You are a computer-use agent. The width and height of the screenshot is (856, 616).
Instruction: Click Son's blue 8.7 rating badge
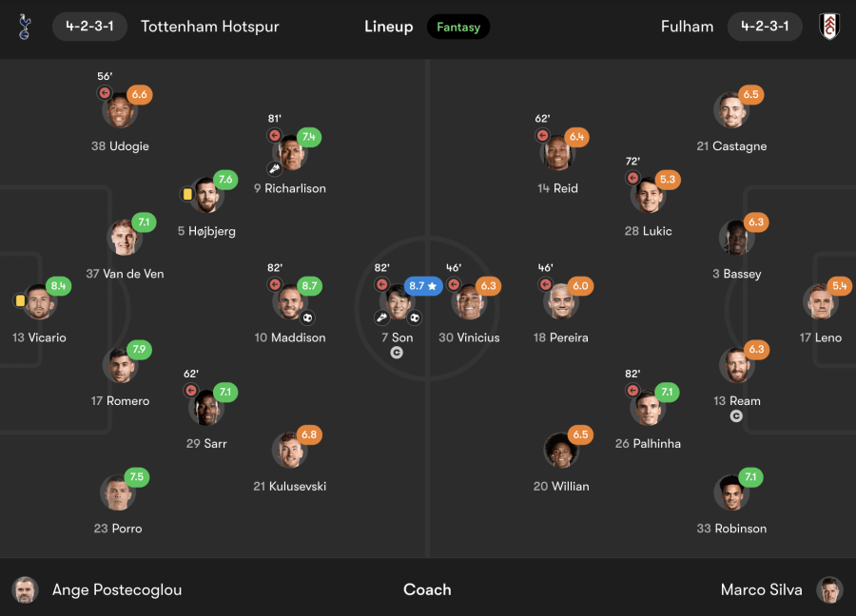coord(423,285)
